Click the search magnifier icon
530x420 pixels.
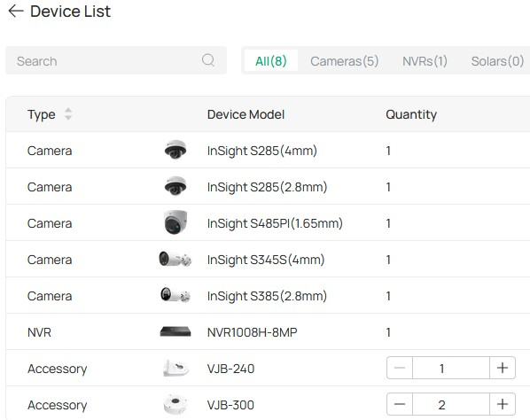[208, 60]
